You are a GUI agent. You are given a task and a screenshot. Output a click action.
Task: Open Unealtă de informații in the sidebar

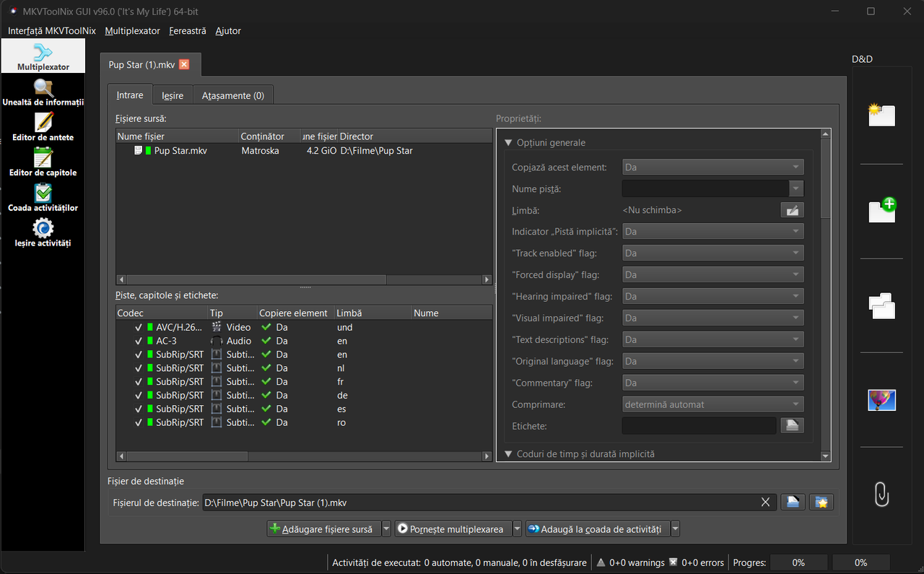[43, 92]
